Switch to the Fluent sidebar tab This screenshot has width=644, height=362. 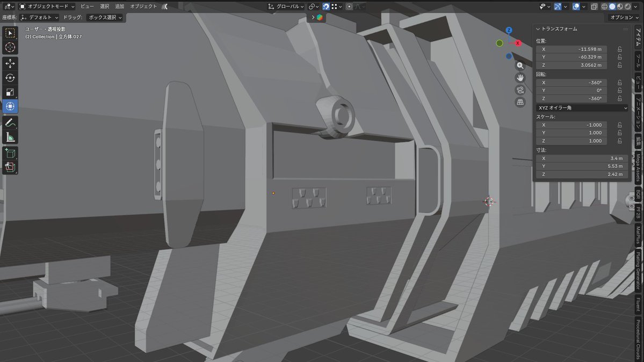click(638, 305)
